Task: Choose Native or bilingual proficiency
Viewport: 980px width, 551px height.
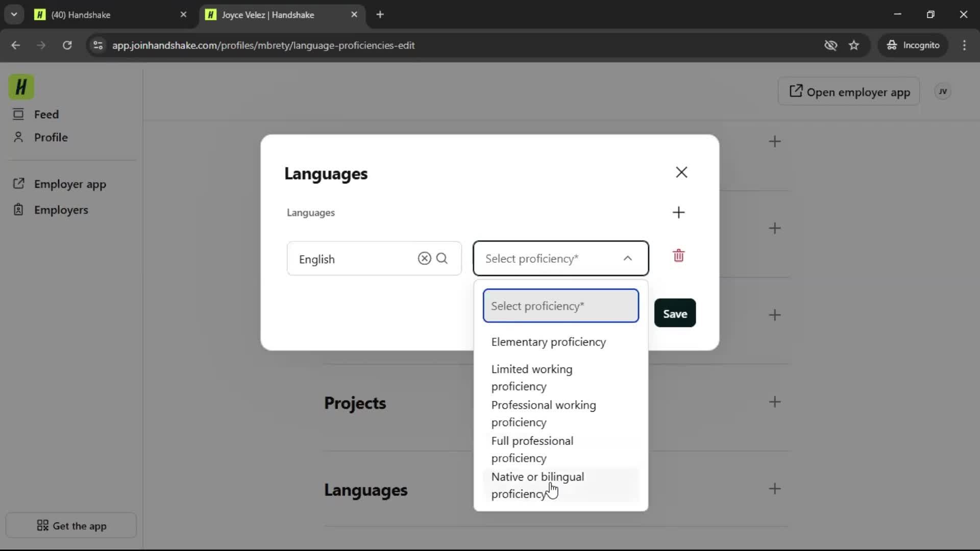Action: pyautogui.click(x=561, y=485)
